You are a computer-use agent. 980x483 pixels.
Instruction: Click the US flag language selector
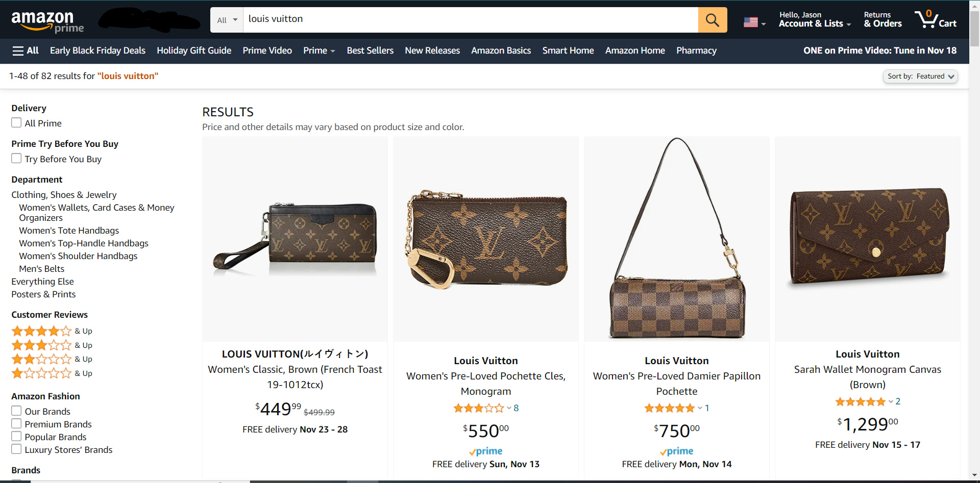click(x=755, y=22)
